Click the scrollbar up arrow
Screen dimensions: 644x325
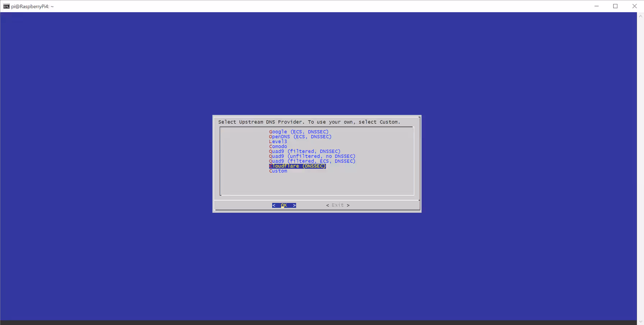coord(640,16)
